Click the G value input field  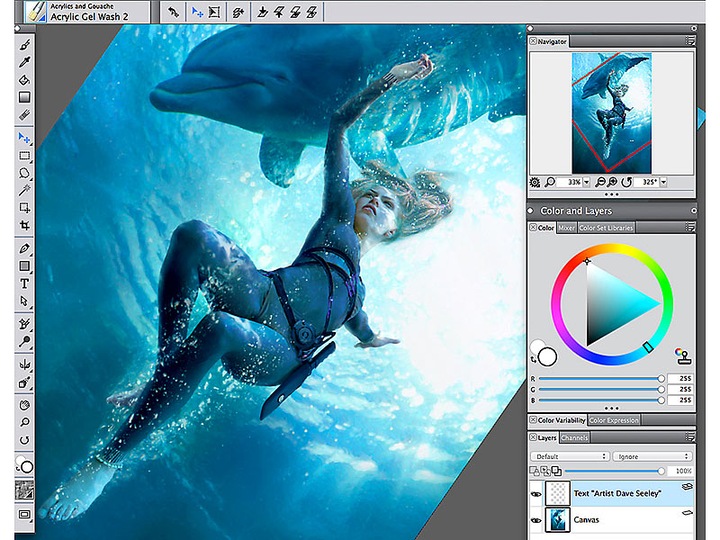[680, 389]
